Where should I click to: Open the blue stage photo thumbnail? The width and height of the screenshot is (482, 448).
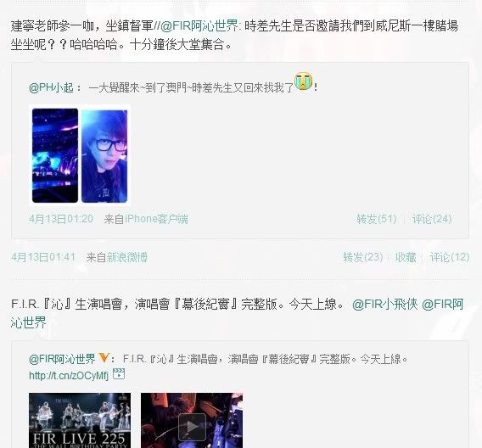pos(55,155)
